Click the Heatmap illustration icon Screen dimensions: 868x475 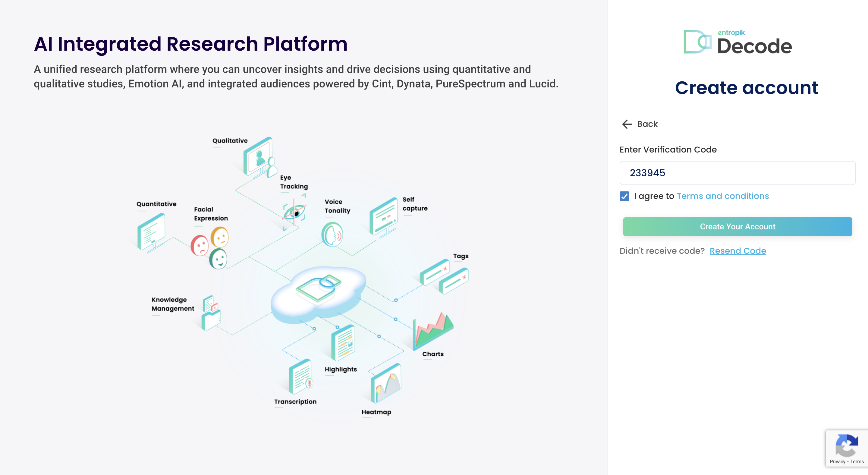[386, 383]
